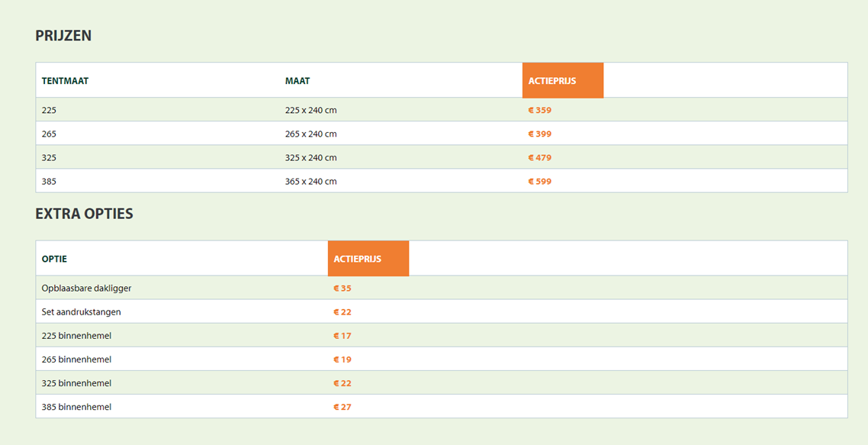Click the orange ACTIEPRIJS header in the extra options table

click(x=368, y=258)
